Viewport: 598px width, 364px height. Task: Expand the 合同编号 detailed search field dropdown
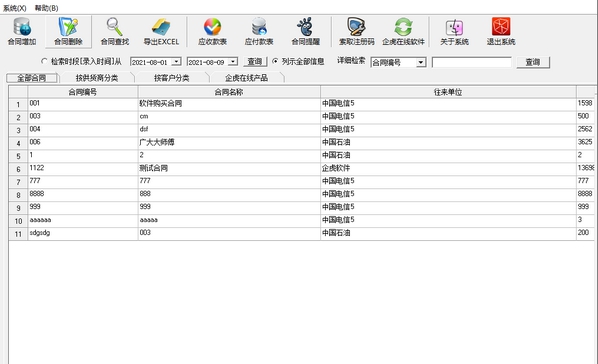click(421, 62)
